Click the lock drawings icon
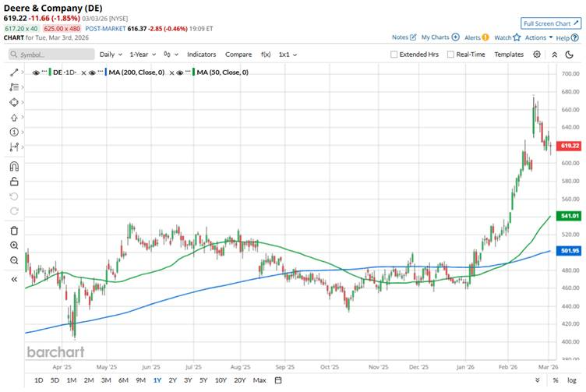 coord(14,182)
